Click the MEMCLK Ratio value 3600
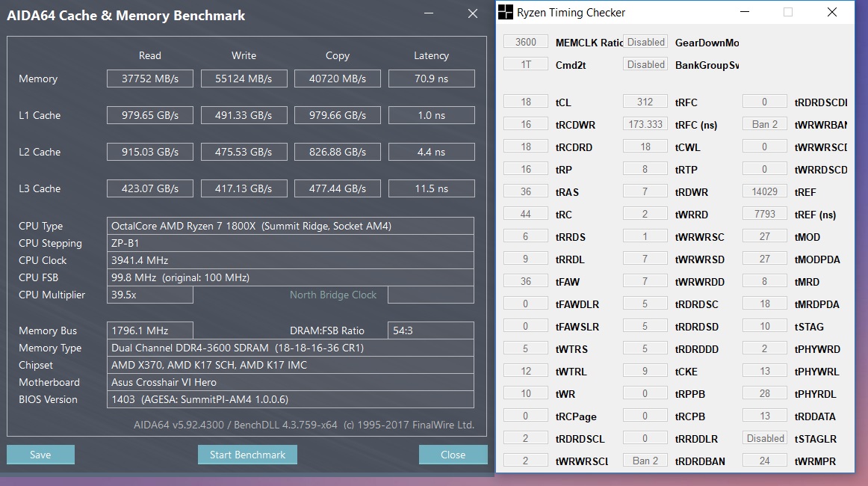Screen dimensions: 868x486 (x=525, y=42)
